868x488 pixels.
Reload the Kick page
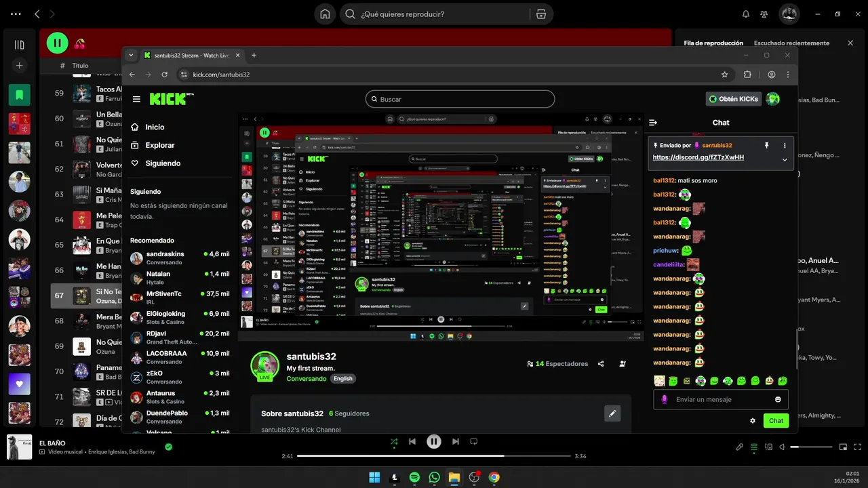coord(164,75)
